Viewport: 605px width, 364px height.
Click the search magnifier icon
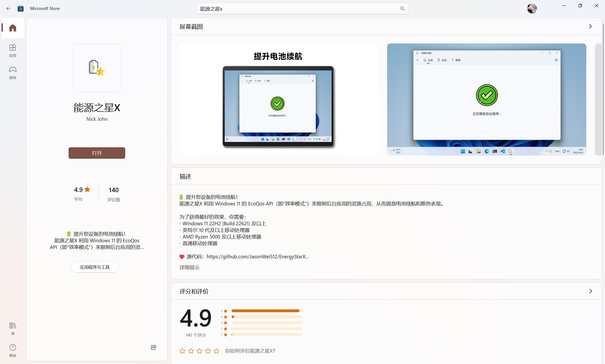point(402,9)
